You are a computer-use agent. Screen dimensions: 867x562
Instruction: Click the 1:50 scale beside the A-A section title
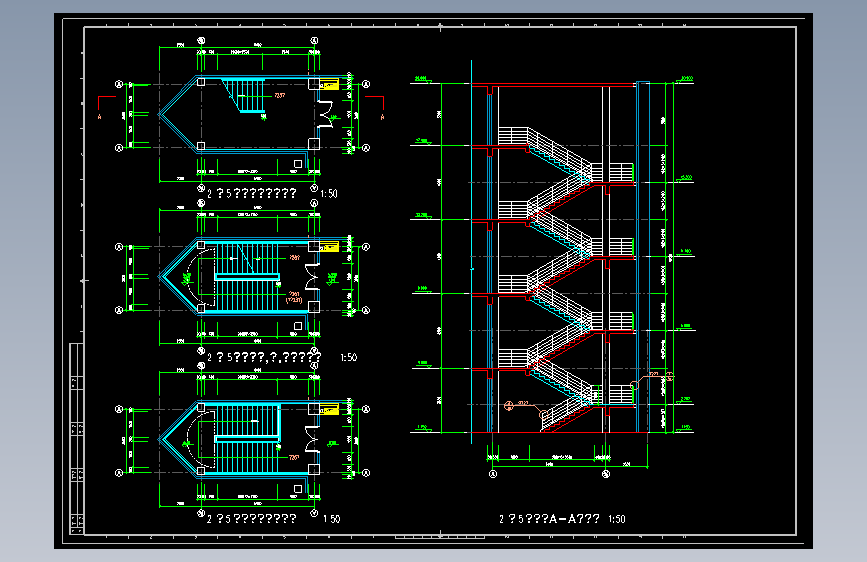pos(617,519)
